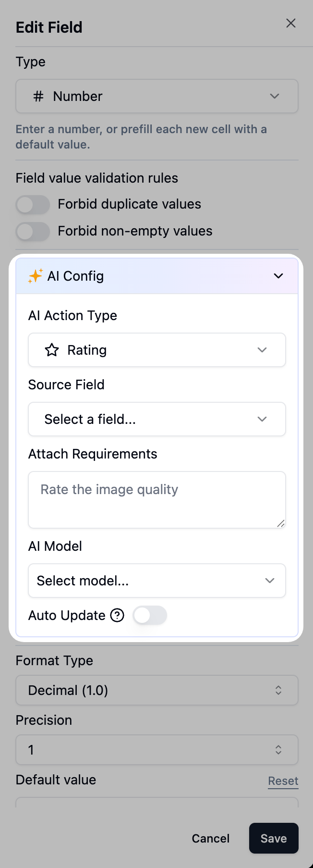
Task: Turn on the Auto Update switch
Action: point(150,615)
